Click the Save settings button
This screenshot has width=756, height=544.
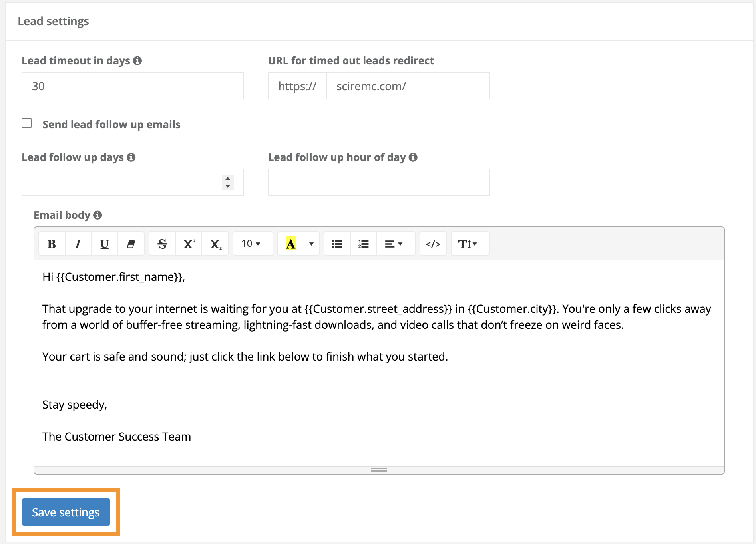coord(66,512)
